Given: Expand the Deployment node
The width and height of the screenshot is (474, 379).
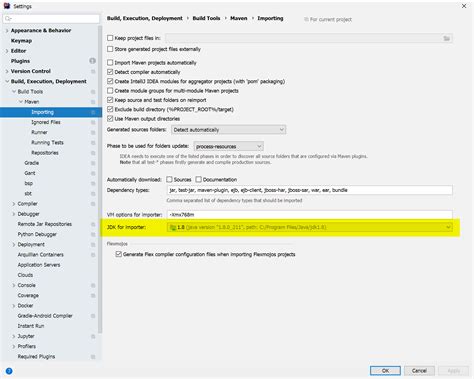Looking at the screenshot, I should click(x=14, y=245).
